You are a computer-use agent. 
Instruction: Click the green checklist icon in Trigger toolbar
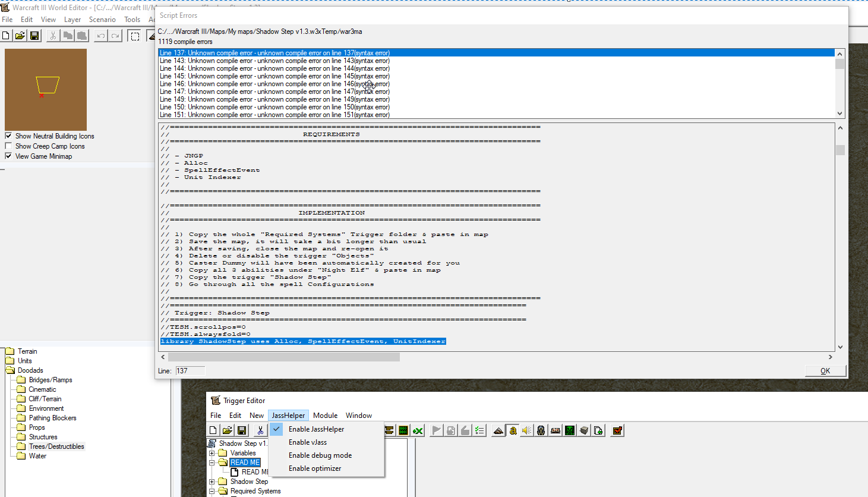click(x=479, y=430)
